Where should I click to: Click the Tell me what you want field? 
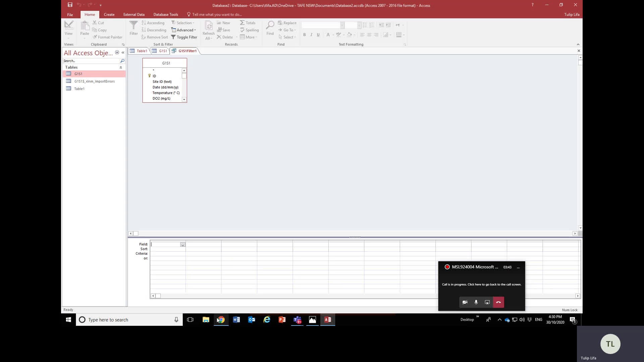217,14
